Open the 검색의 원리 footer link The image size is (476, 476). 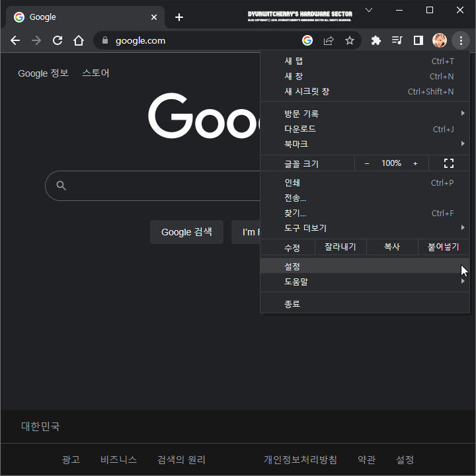coord(181,459)
